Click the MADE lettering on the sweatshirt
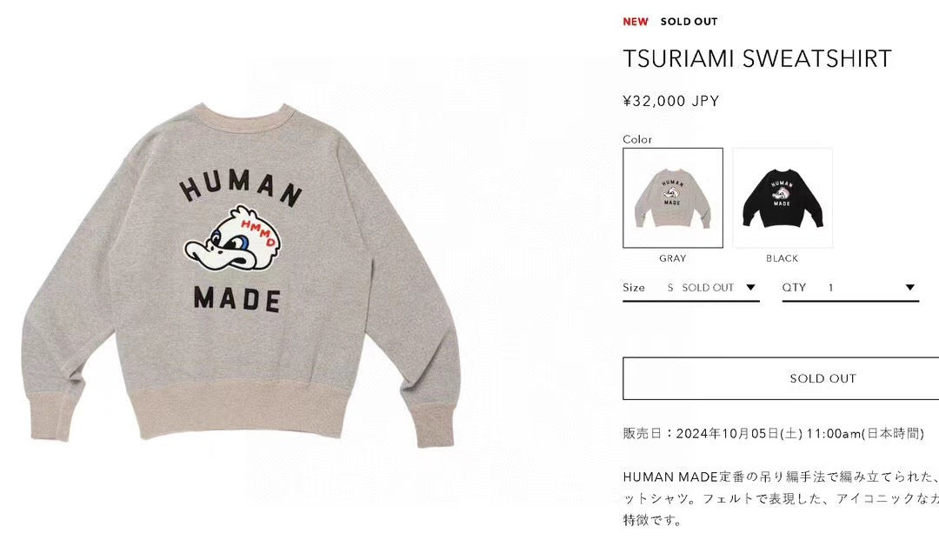 (237, 299)
